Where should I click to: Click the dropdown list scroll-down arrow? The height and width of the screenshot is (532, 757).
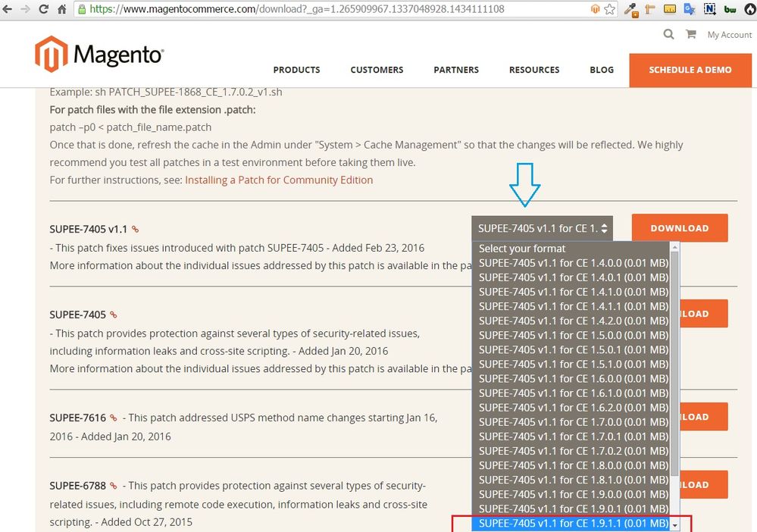click(675, 525)
